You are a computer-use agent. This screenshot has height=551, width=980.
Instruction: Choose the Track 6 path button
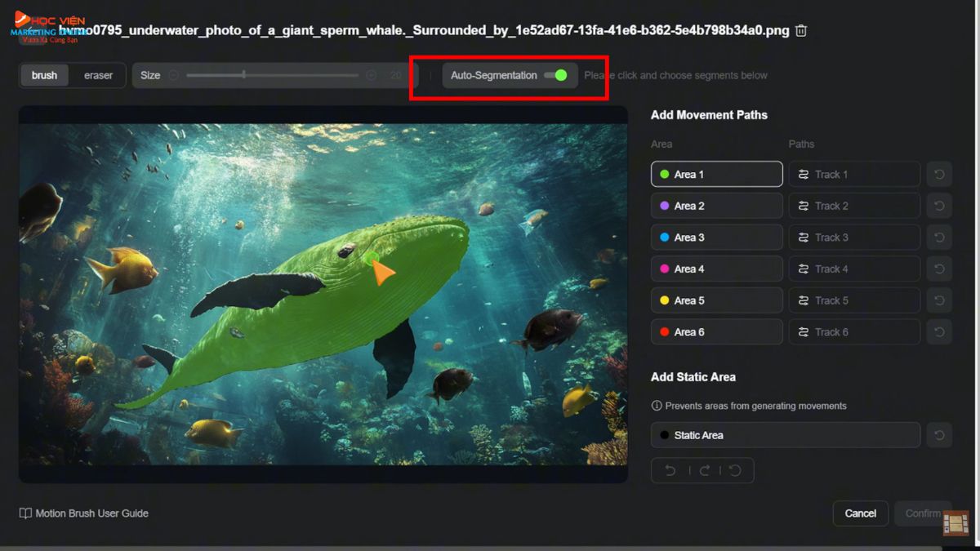click(x=854, y=332)
